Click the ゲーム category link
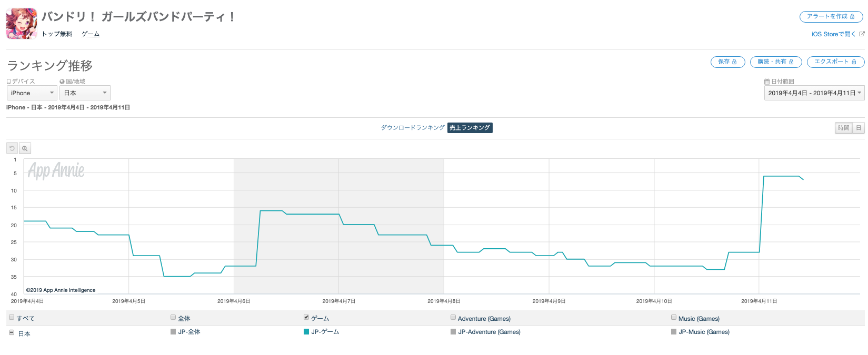The width and height of the screenshot is (868, 355). coord(91,34)
